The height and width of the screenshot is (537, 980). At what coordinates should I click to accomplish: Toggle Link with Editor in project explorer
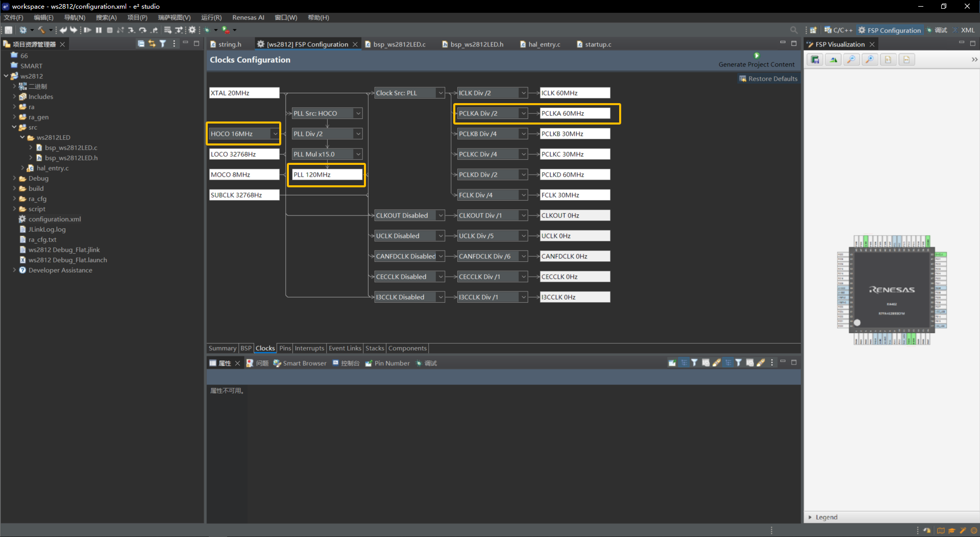click(x=152, y=44)
